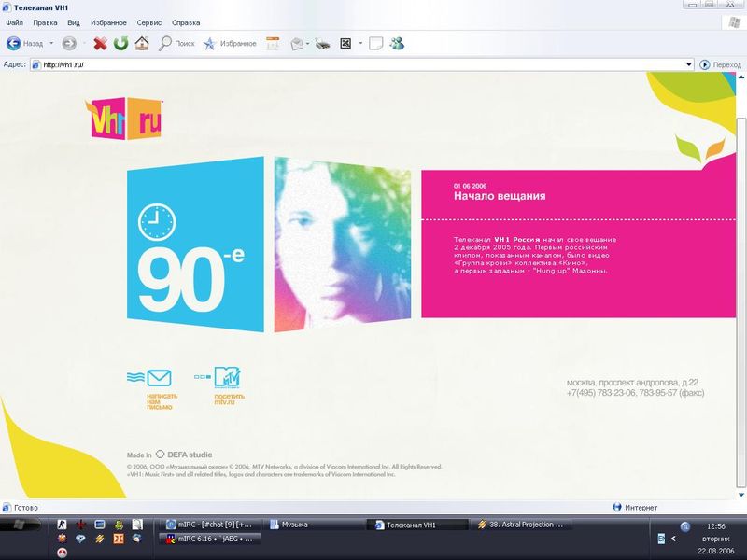
Task: Click the blue 90-е panel
Action: (195, 245)
